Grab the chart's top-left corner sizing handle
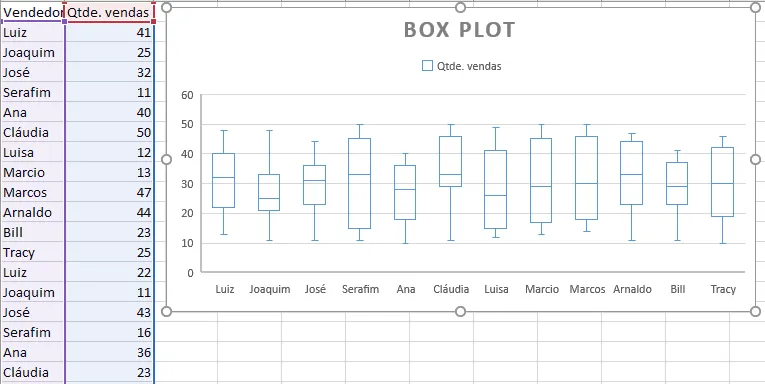The image size is (765, 384). click(166, 7)
